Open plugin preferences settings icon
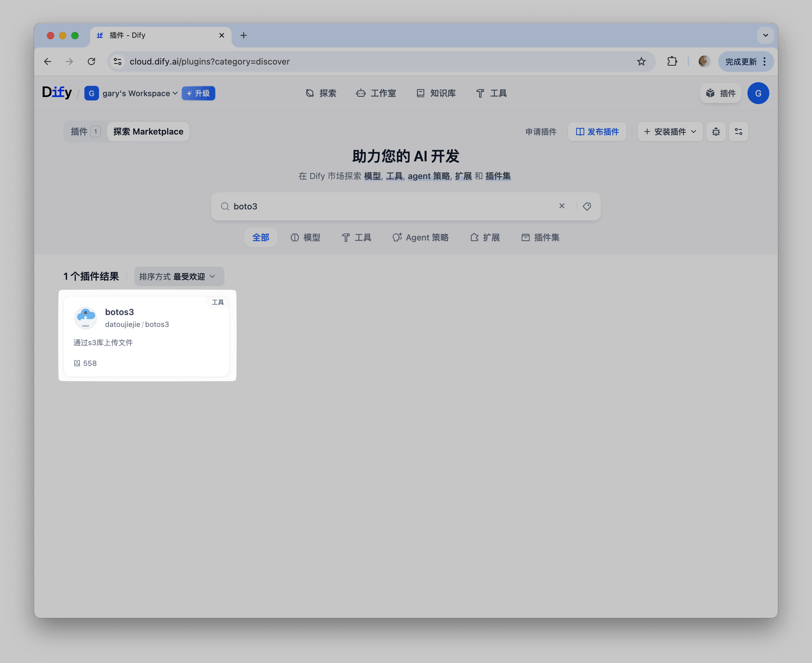The height and width of the screenshot is (663, 812). tap(738, 132)
